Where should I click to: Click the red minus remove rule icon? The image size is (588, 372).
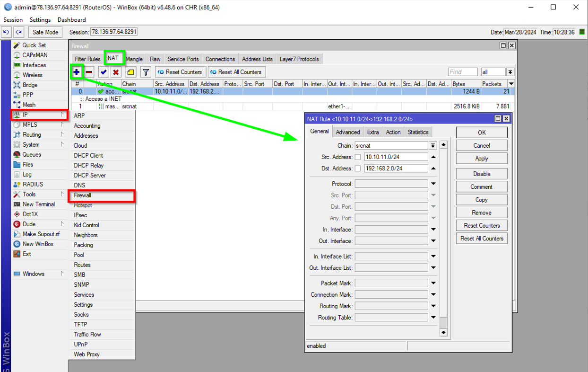coord(89,72)
